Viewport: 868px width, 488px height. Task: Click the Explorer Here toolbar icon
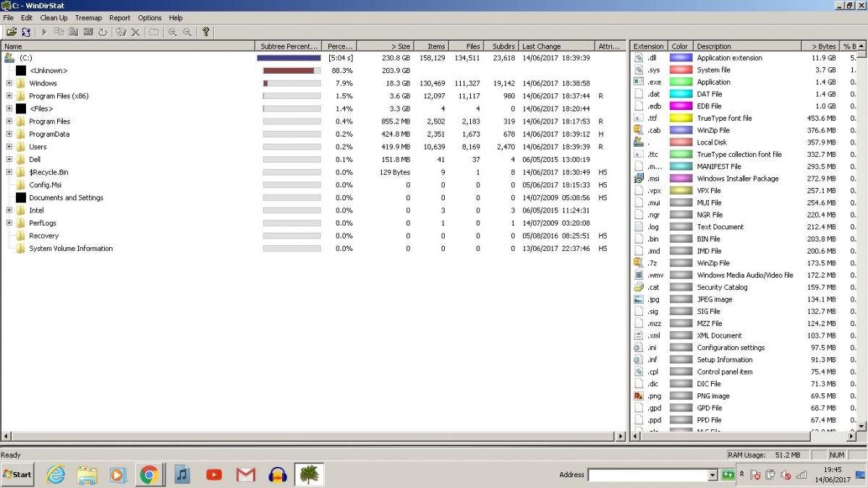click(x=74, y=32)
